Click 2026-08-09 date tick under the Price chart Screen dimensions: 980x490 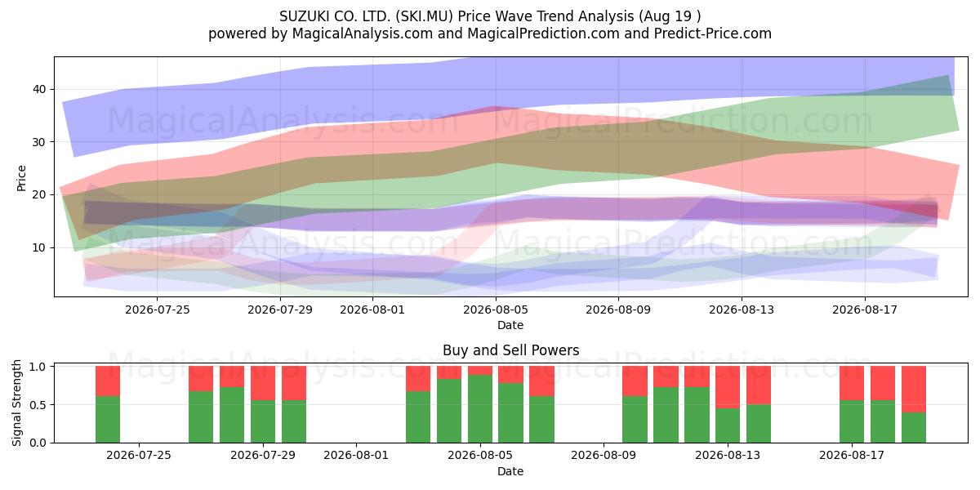[618, 309]
